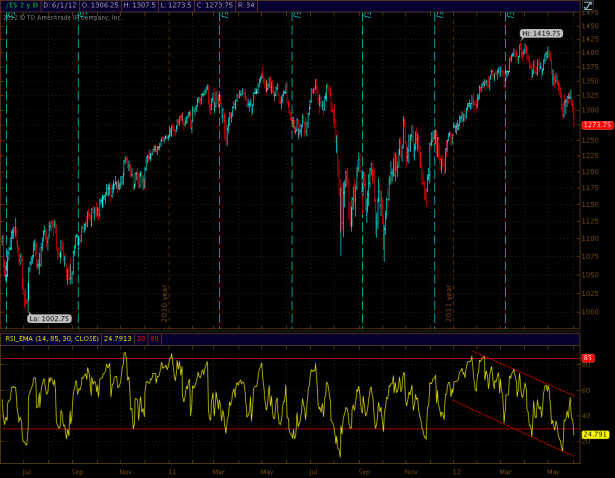The image size is (615, 478).
Task: Select the Lo: 1002.75 price bubble
Action: [x=49, y=318]
